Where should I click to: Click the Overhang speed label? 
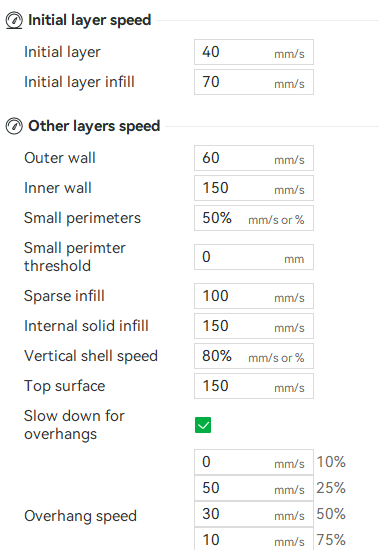click(80, 516)
